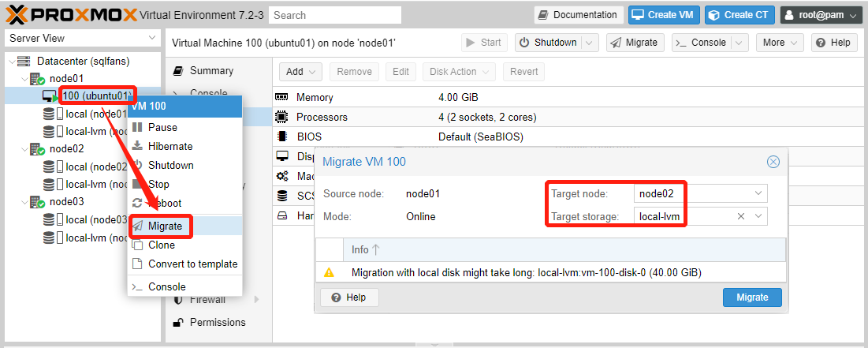
Task: Open the Target storage dropdown arrow
Action: point(758,216)
